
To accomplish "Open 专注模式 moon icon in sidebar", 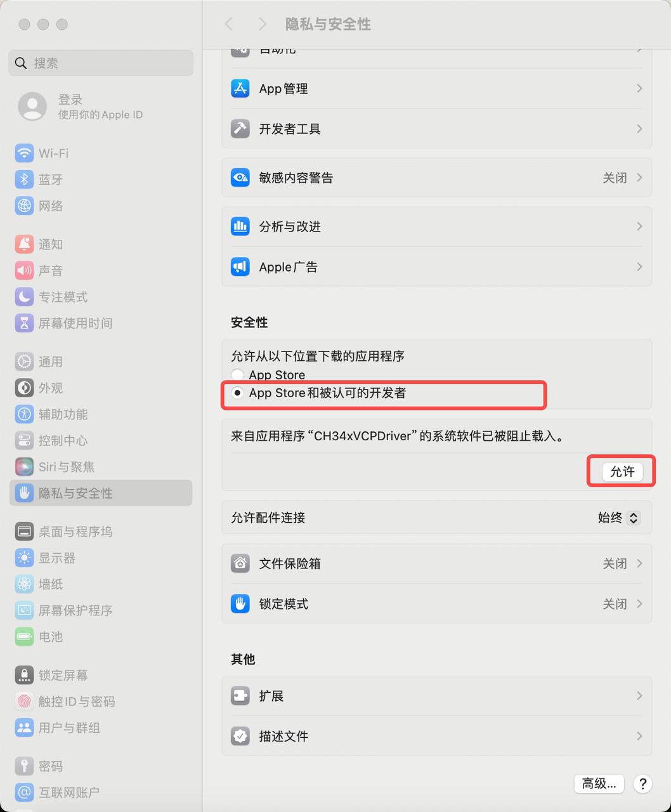I will coord(24,296).
